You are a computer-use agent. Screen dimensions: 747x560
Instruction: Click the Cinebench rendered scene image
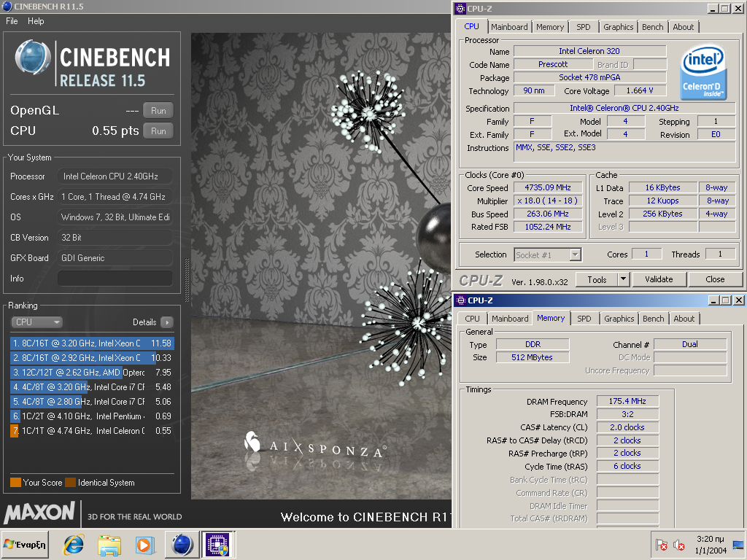(x=321, y=265)
